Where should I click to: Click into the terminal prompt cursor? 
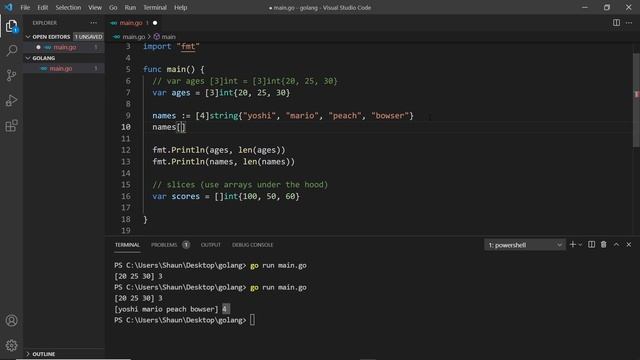252,320
